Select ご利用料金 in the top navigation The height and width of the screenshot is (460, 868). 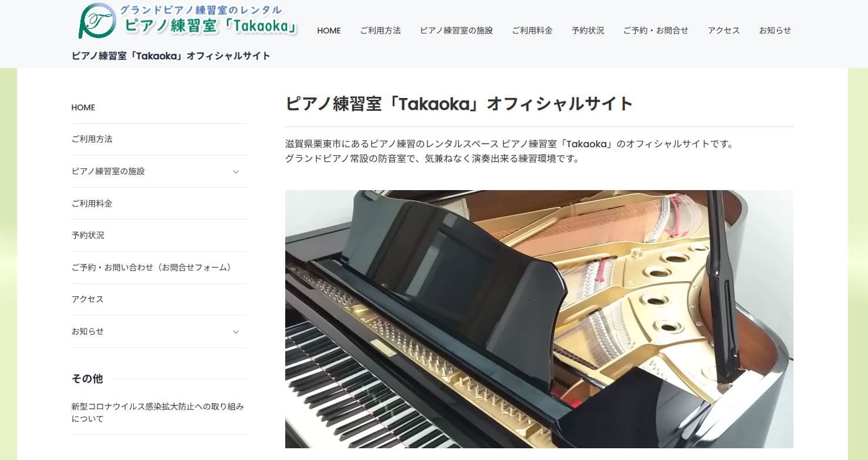coord(532,31)
